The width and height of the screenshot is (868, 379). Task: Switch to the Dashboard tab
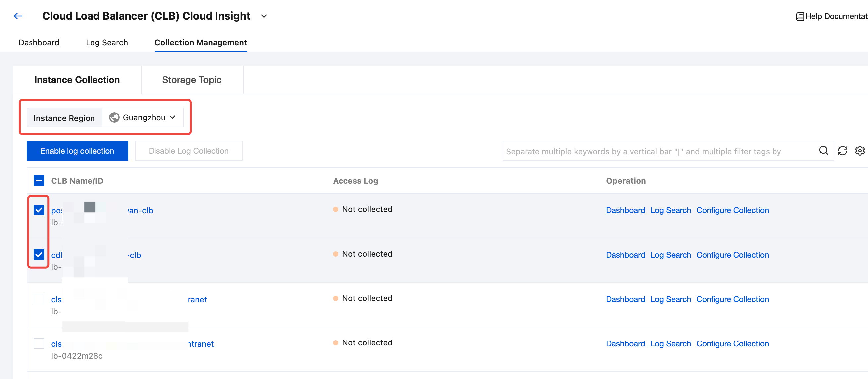[x=39, y=42]
